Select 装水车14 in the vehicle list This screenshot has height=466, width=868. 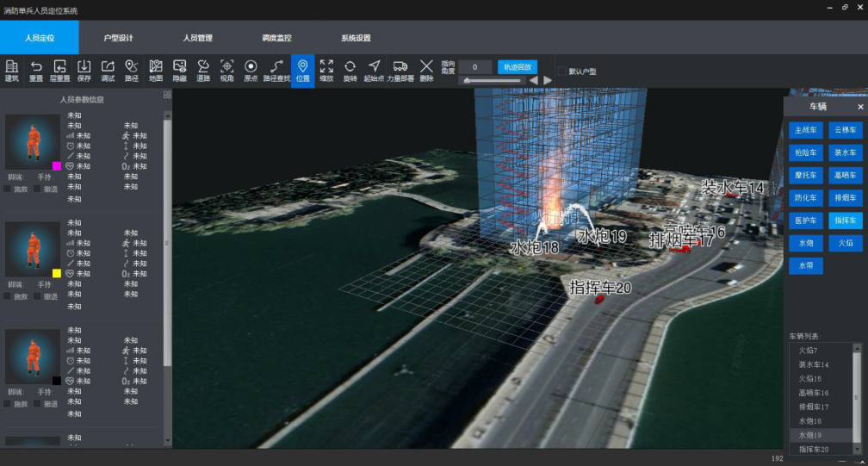(x=821, y=364)
